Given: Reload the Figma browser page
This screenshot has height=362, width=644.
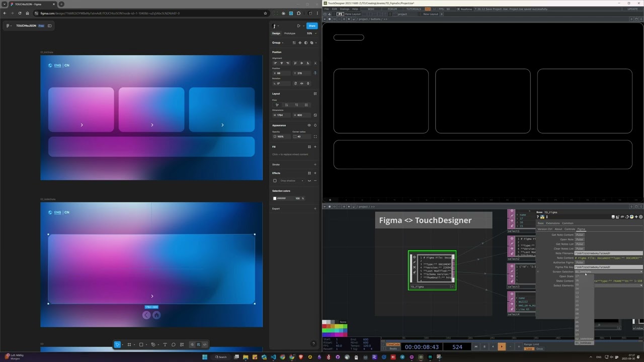Looking at the screenshot, I should pos(20,13).
